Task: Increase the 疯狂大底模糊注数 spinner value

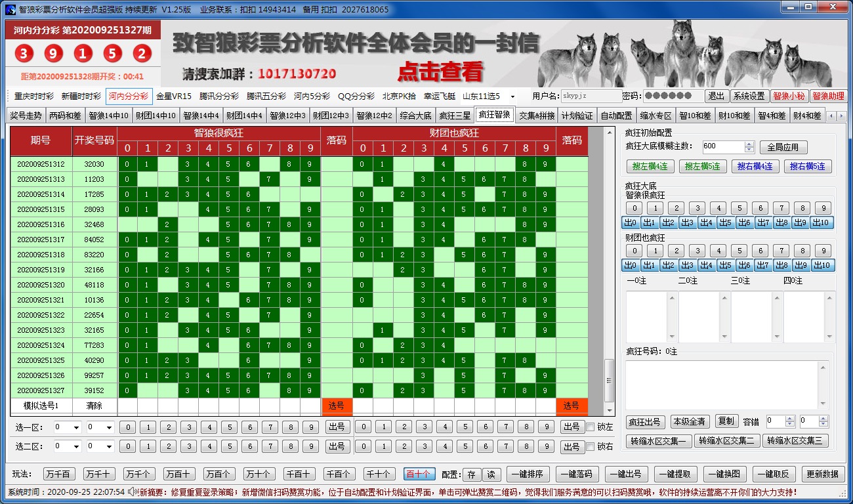Action: [749, 144]
